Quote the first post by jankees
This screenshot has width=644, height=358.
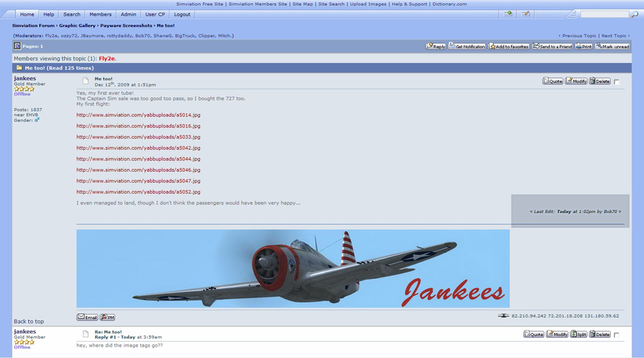tap(553, 81)
